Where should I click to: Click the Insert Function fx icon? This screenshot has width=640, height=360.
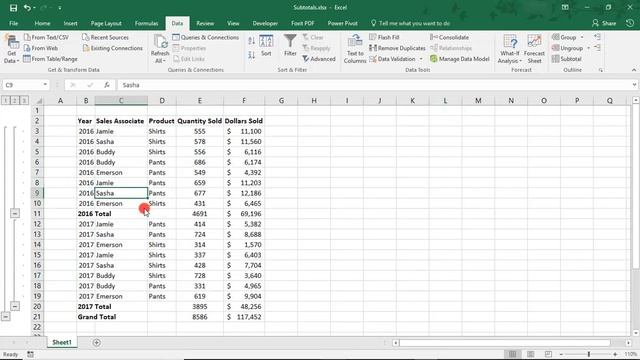[x=107, y=85]
